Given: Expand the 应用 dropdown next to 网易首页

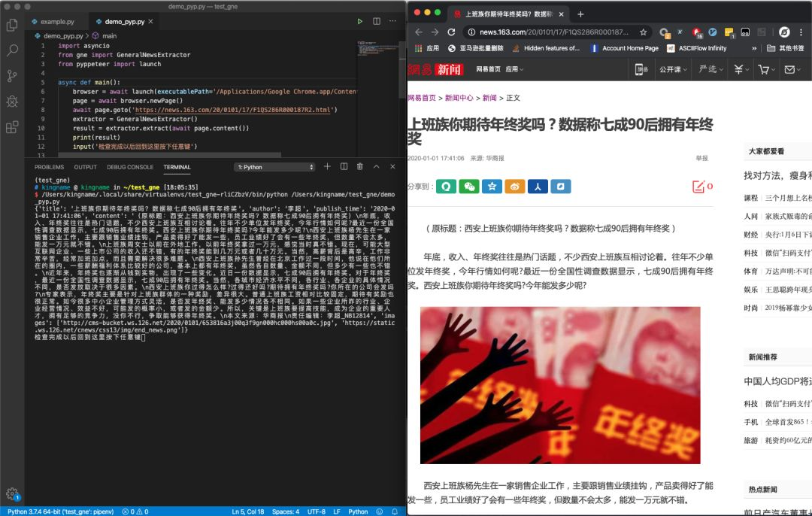Looking at the screenshot, I should coord(515,69).
